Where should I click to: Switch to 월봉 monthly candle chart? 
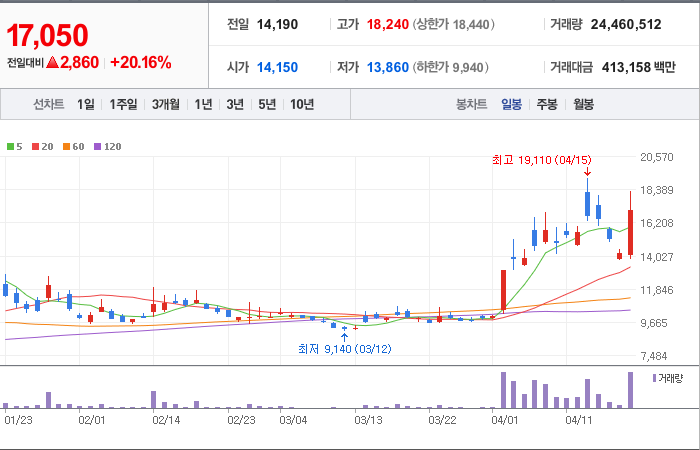pos(583,104)
